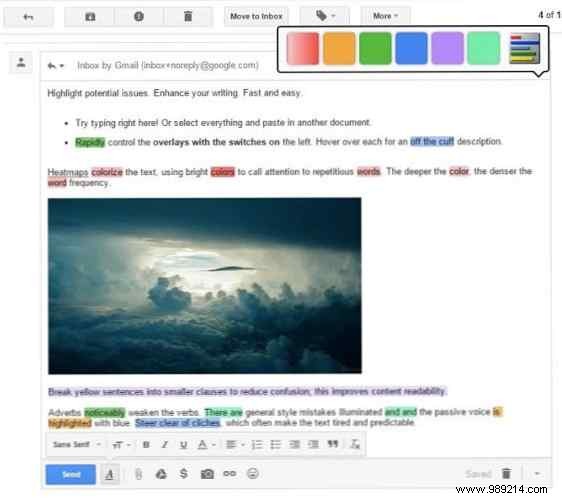Image resolution: width=562 pixels, height=498 pixels.
Task: Insert a link
Action: point(230,474)
